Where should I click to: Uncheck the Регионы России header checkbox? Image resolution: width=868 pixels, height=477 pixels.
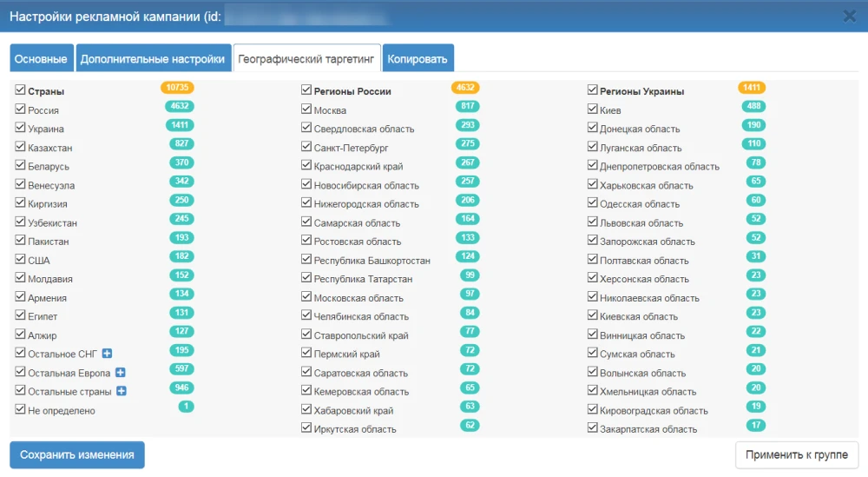306,90
